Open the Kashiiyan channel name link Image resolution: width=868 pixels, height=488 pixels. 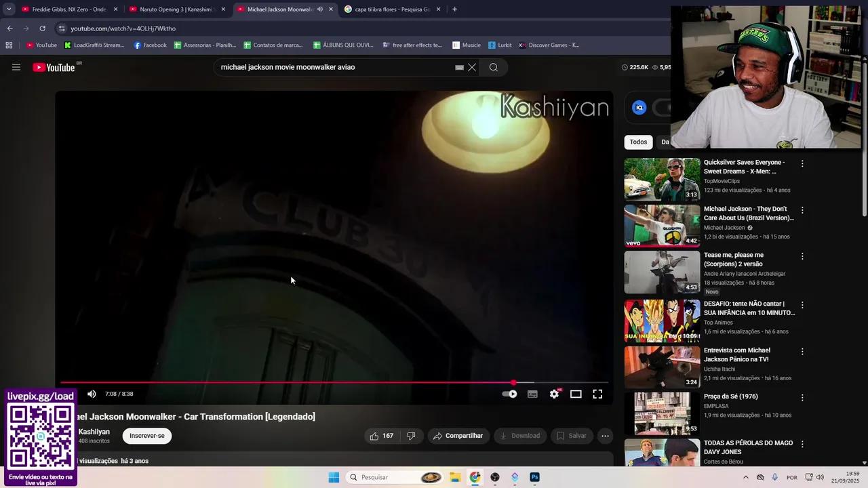[x=94, y=432]
